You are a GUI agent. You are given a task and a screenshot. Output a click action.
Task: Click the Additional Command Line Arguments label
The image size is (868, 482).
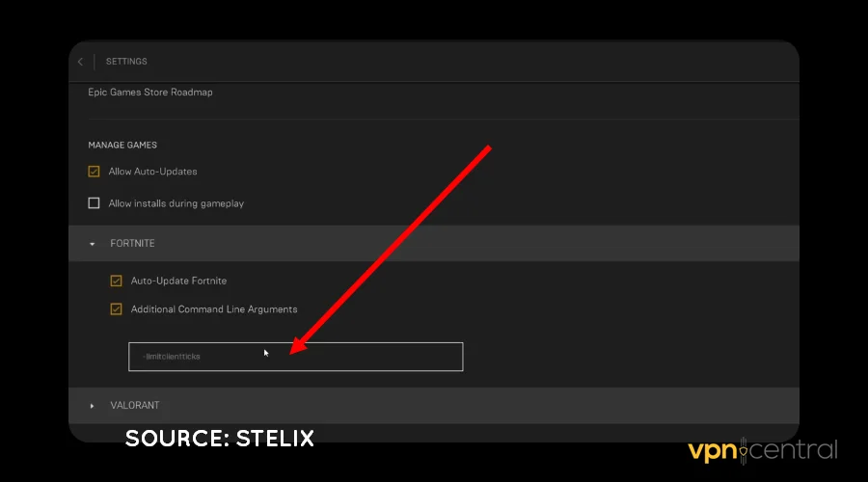[214, 309]
